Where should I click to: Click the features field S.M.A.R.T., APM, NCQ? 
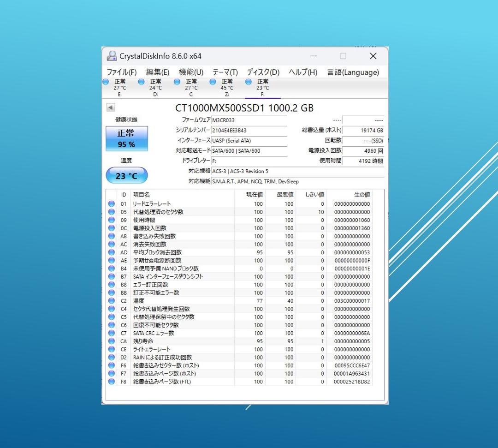297,181
